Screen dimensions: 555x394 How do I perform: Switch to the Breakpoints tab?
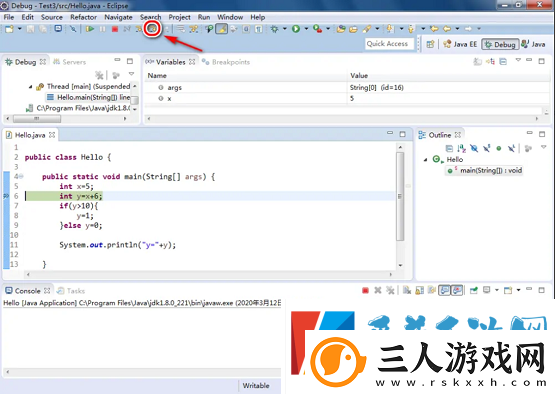pos(226,62)
